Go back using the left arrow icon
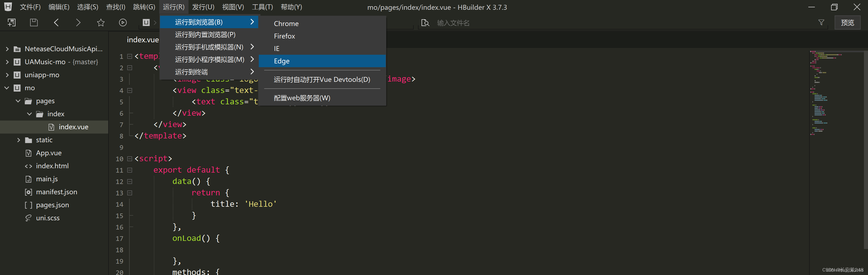Viewport: 868px width, 275px height. pyautogui.click(x=56, y=22)
